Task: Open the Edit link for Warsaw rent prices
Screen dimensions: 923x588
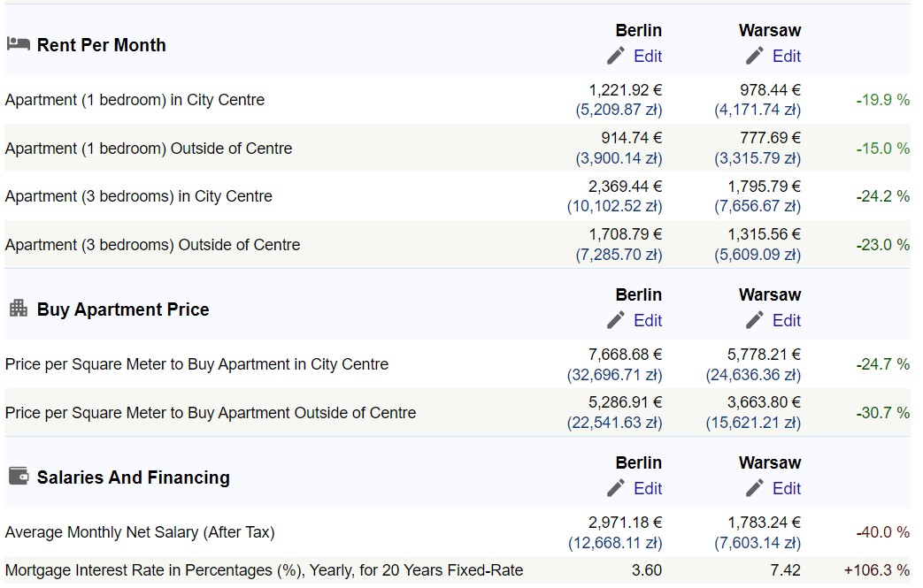Action: [787, 56]
